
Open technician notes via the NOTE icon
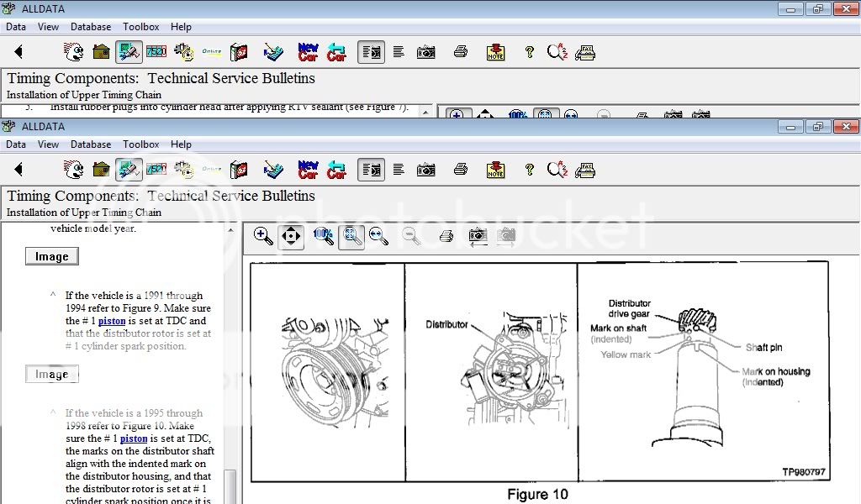click(494, 169)
